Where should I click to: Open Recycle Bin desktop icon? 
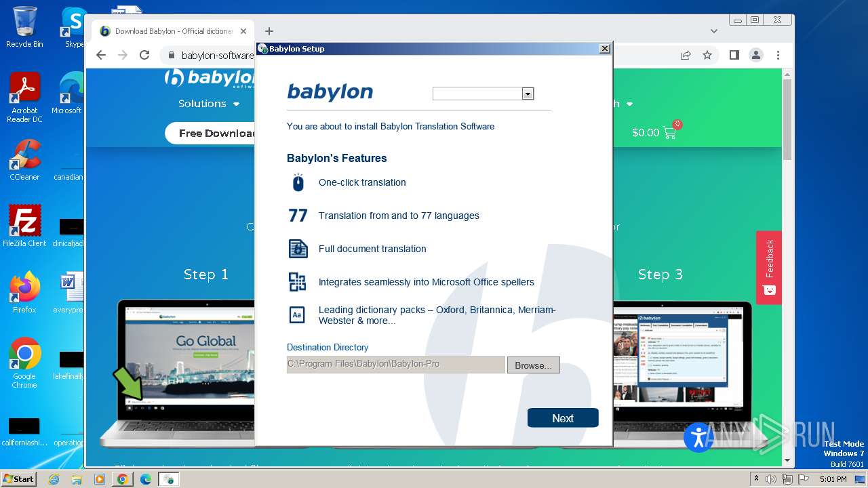pos(24,27)
